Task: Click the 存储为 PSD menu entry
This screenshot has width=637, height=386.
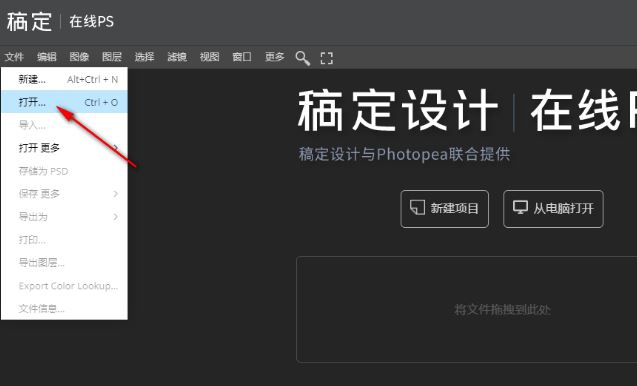Action: coord(64,171)
